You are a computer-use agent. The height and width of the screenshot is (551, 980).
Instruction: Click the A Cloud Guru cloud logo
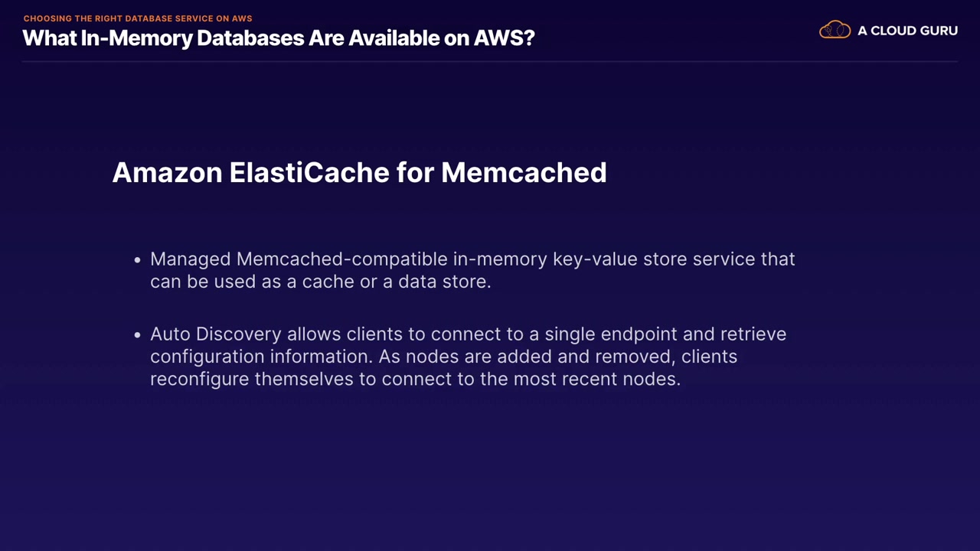coord(835,31)
